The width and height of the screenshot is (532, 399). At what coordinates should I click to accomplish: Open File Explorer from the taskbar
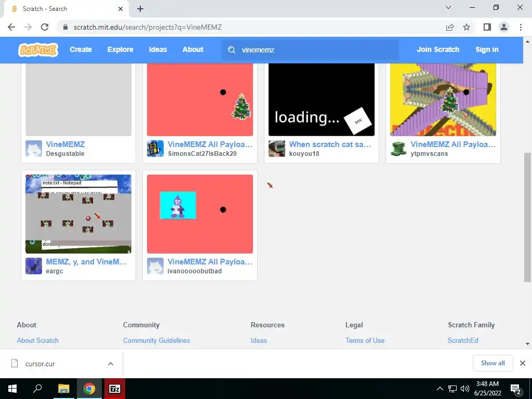63,389
